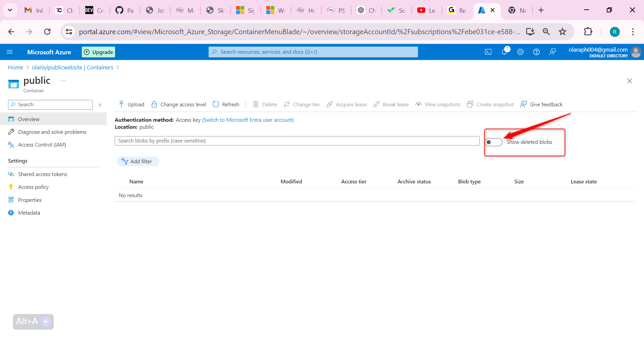
Task: Open the site information icon in the address bar
Action: pyautogui.click(x=69, y=32)
